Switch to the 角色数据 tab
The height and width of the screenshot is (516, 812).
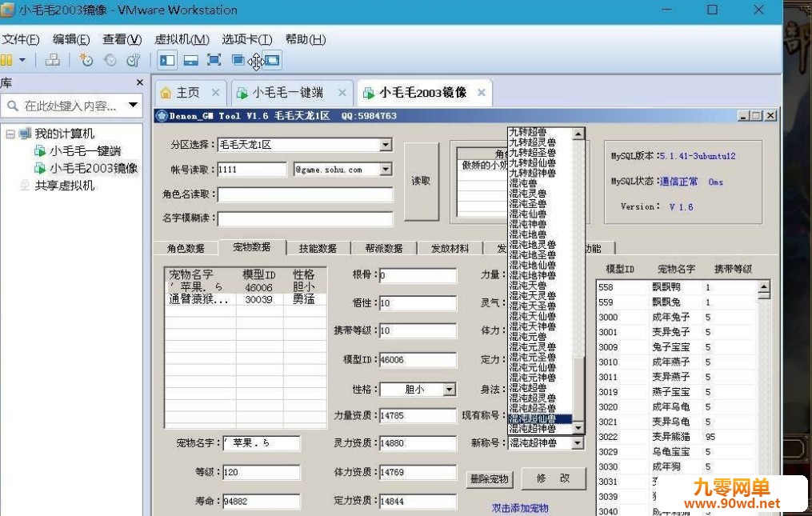(x=186, y=249)
